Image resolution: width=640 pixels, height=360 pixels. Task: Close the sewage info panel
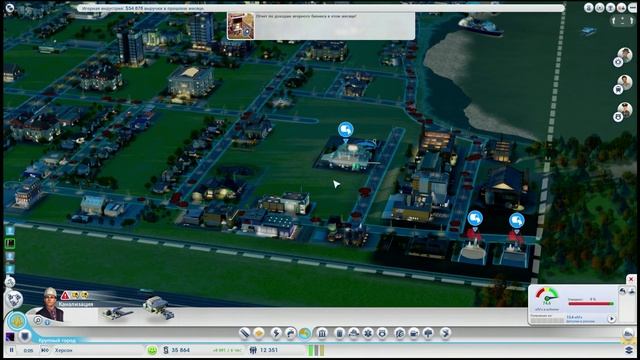click(631, 279)
